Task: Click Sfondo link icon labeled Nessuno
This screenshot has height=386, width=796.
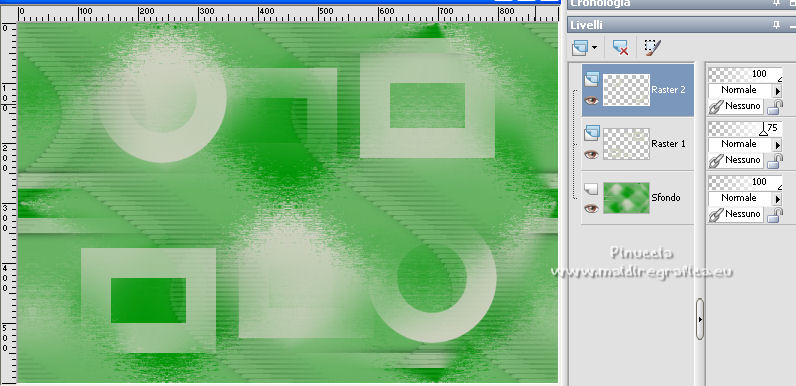Action: 716,214
